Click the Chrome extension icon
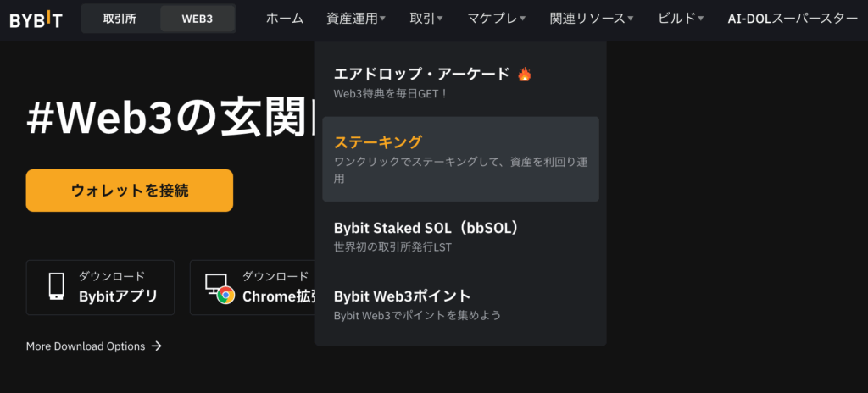Viewport: 868px width, 393px height. pos(220,288)
